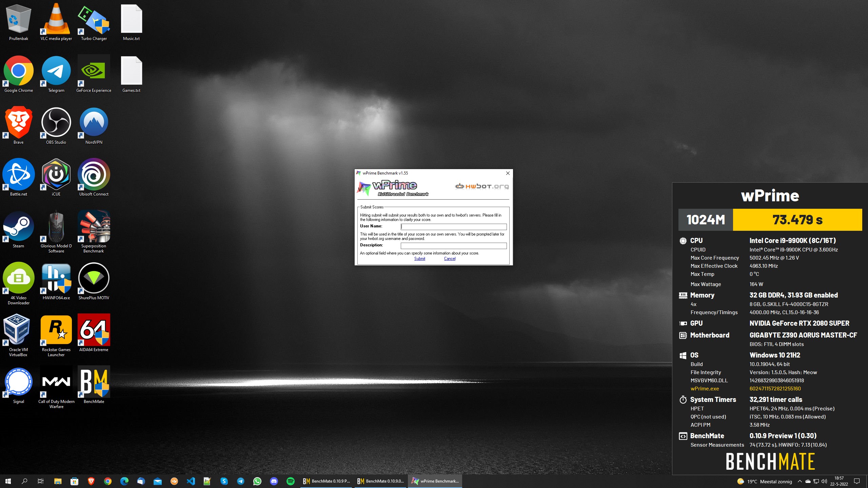
Task: Select the Superposition Benchmark desktop icon
Action: click(x=94, y=232)
